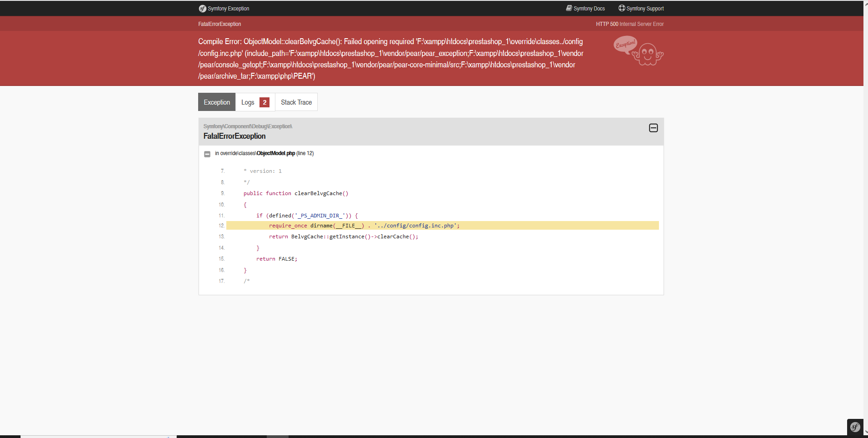Viewport: 868px width, 438px height.
Task: Click the FatalErrorException breadcrumb label
Action: [x=219, y=24]
